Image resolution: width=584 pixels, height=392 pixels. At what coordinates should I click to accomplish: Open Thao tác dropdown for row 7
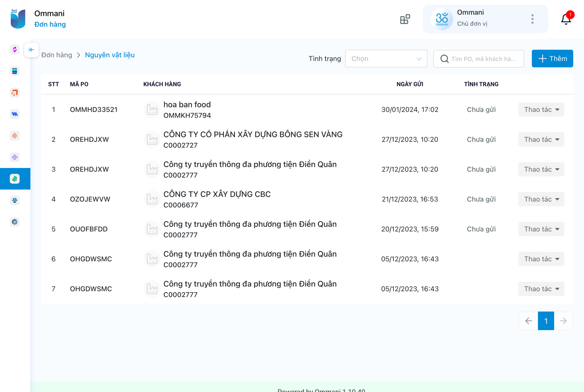(x=541, y=289)
